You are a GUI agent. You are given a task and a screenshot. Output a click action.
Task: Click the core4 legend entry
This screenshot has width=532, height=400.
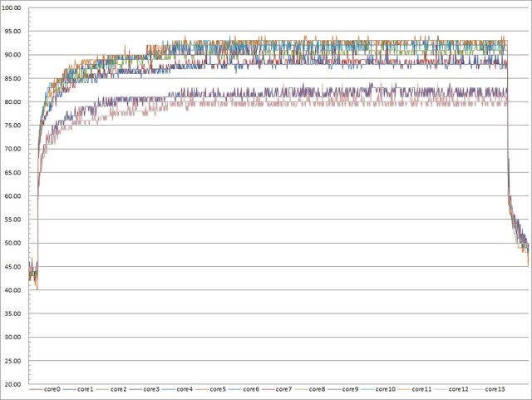point(185,389)
